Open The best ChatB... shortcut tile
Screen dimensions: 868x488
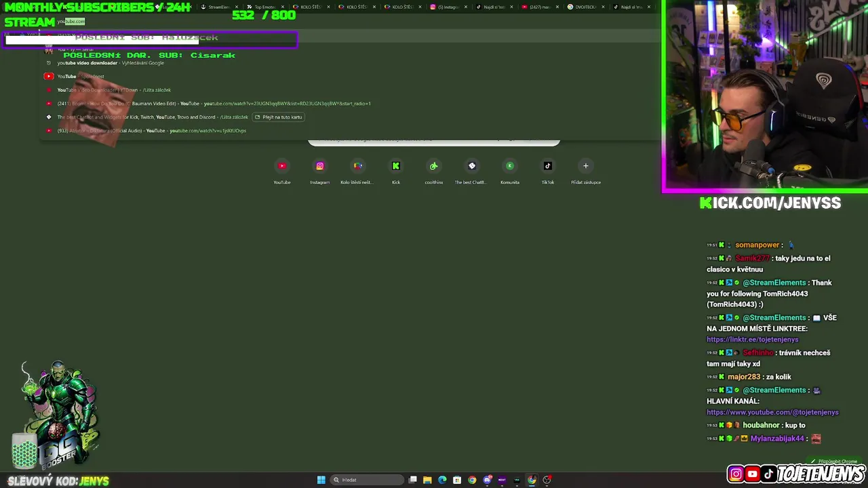[x=471, y=171]
